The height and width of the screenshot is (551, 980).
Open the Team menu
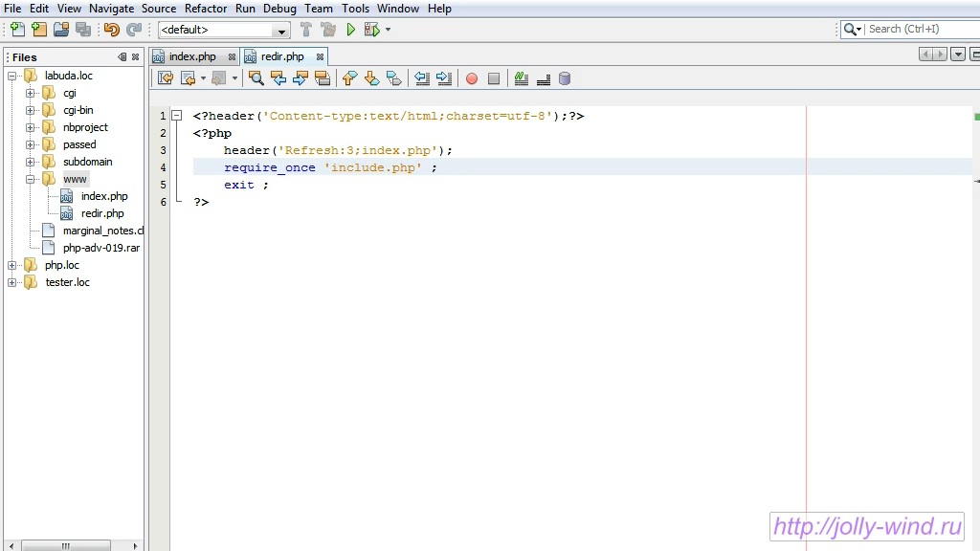[x=319, y=9]
